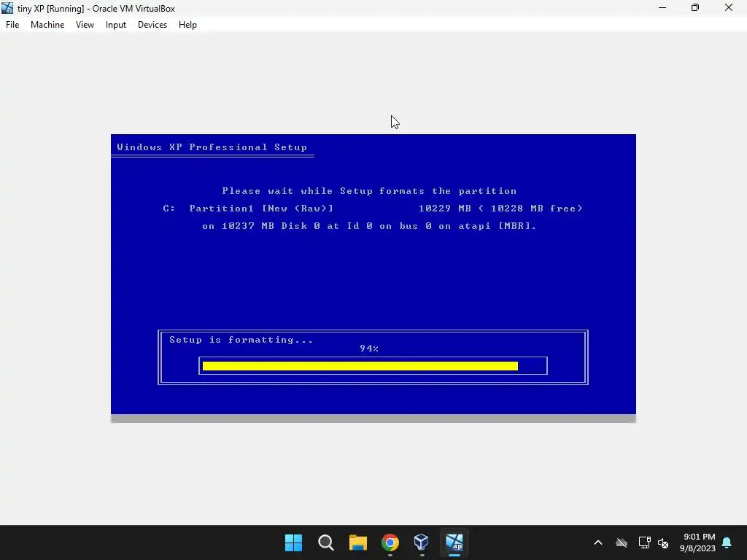This screenshot has width=747, height=560.
Task: Click the OneDrive cloud tray icon
Action: pos(622,542)
